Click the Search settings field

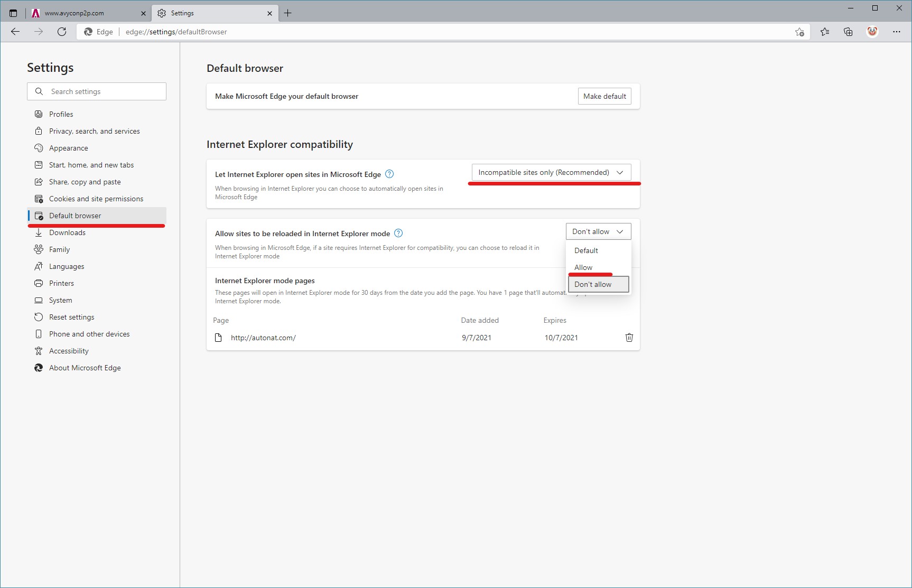click(97, 91)
